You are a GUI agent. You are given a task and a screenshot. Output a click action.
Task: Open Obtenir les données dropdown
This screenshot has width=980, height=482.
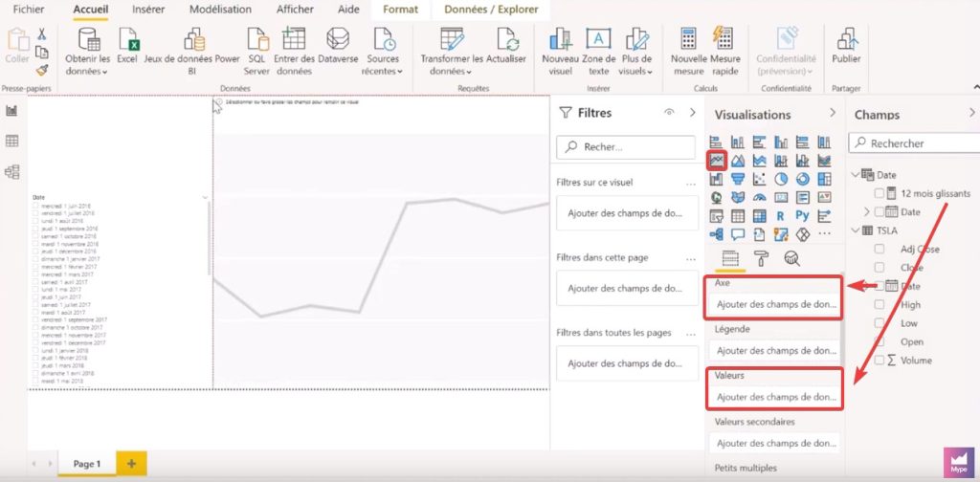point(87,52)
